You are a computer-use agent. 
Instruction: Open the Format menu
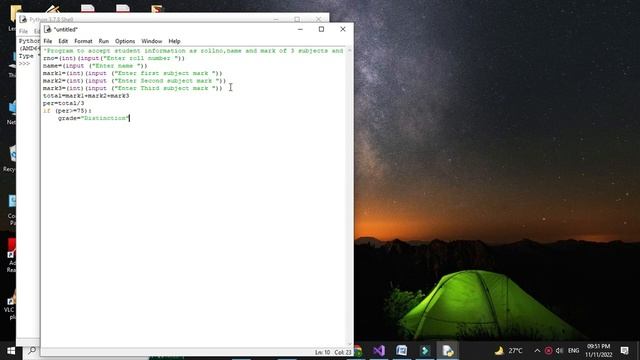[x=83, y=41]
